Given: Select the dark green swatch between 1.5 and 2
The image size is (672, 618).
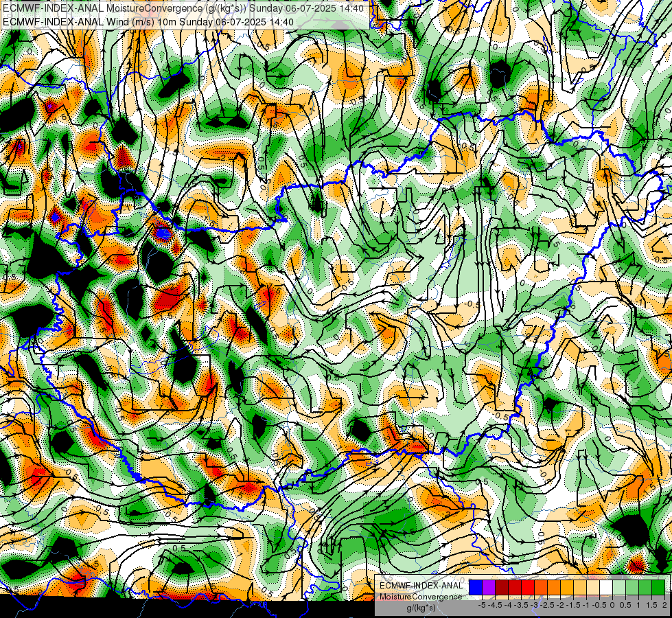Looking at the screenshot, I should click(x=658, y=588).
